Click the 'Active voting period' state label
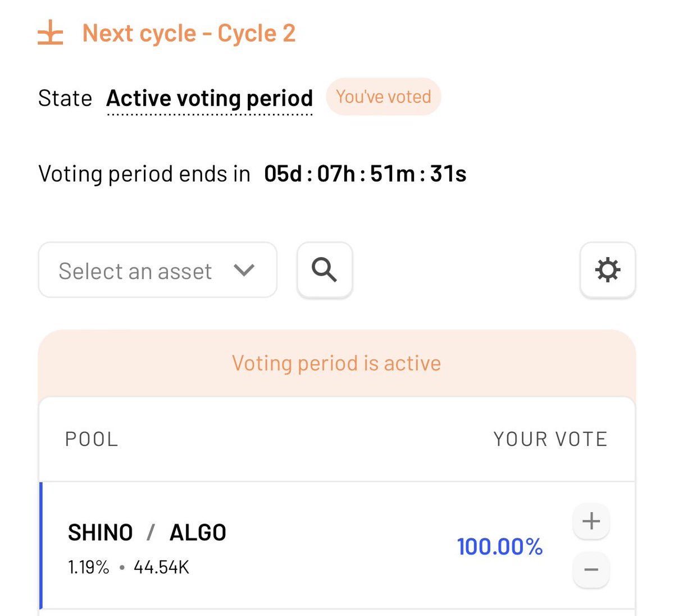This screenshot has height=616, width=674. (x=210, y=98)
